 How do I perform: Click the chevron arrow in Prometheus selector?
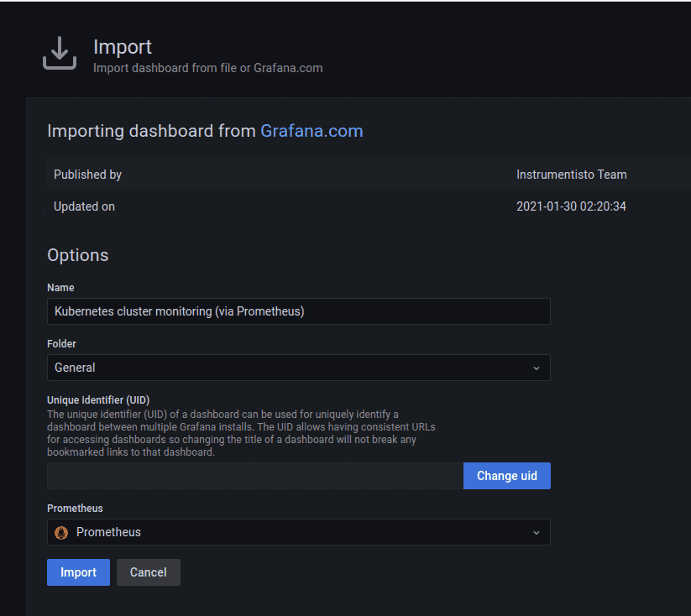point(537,532)
